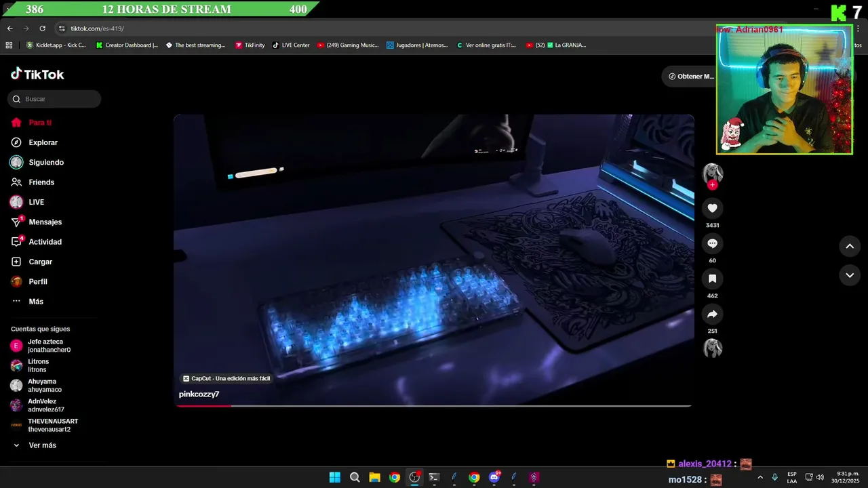Like the video with the heart icon
Viewport: 868px width, 488px height.
pyautogui.click(x=712, y=208)
